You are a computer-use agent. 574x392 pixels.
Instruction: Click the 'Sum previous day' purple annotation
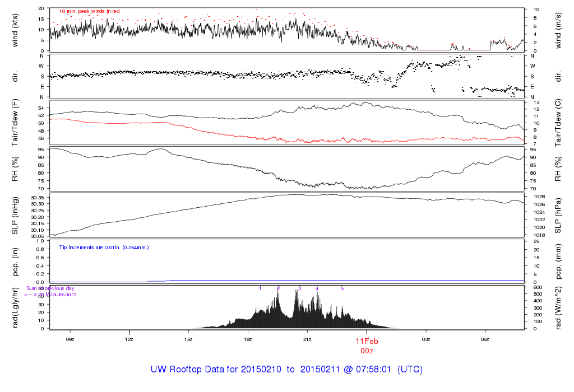(50, 288)
